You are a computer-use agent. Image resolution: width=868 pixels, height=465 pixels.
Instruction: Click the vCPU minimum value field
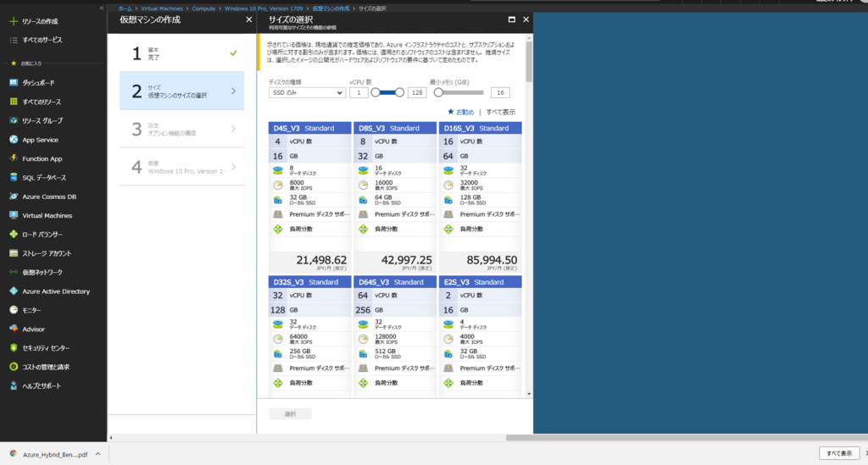pyautogui.click(x=359, y=93)
